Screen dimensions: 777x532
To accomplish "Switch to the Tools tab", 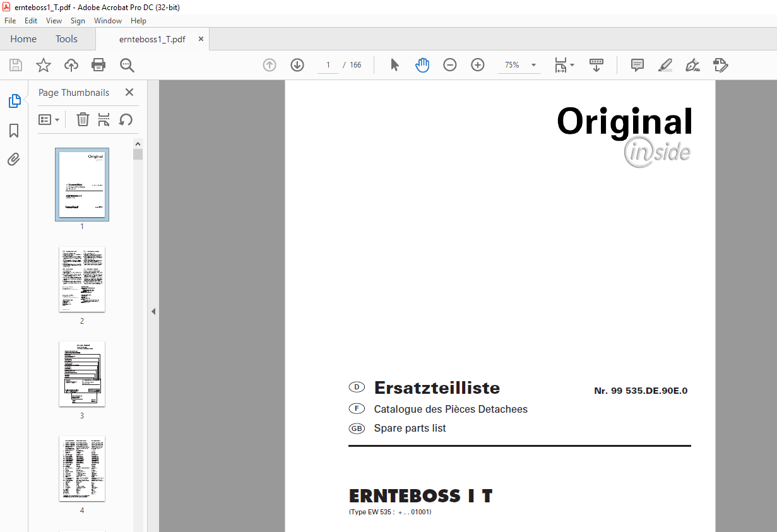I will (66, 39).
